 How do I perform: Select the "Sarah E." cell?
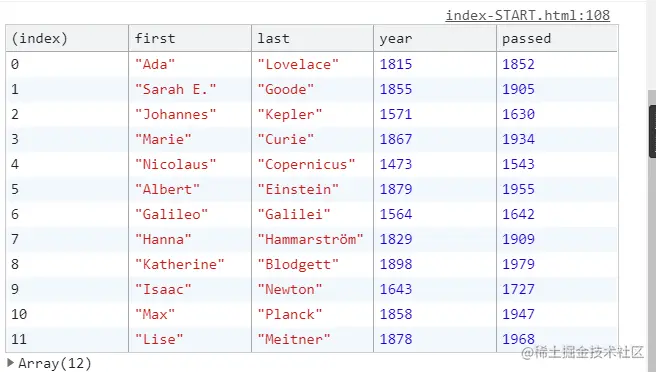click(x=175, y=90)
